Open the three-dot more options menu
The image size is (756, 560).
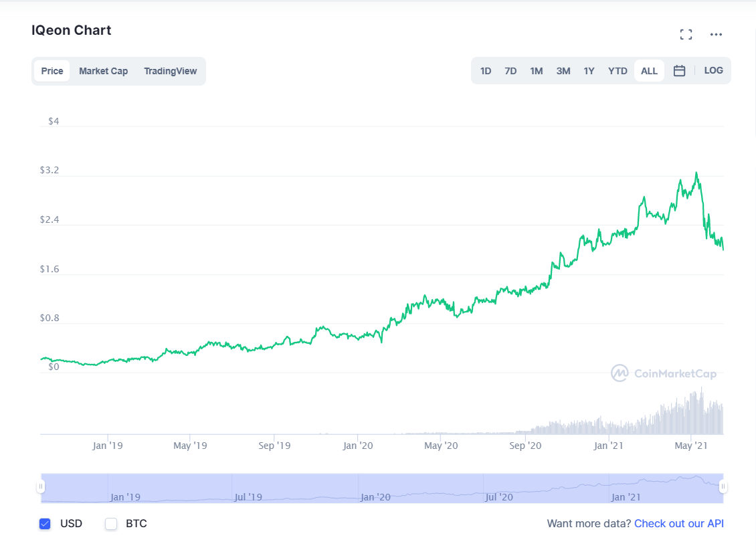(716, 34)
